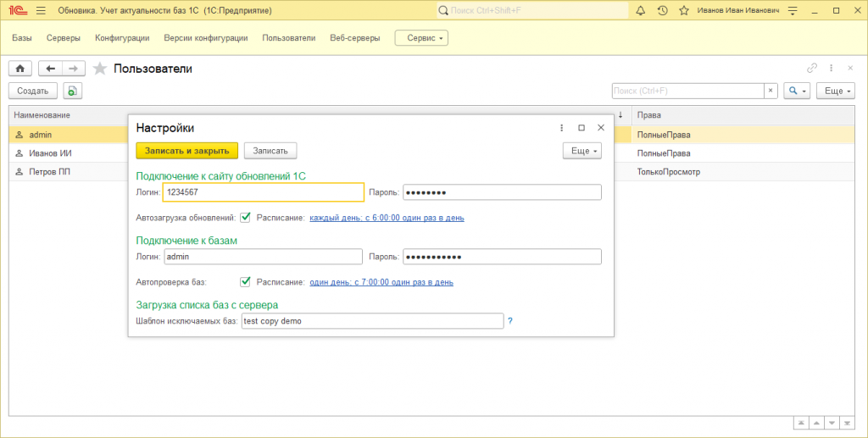Click Записать button

(x=270, y=151)
